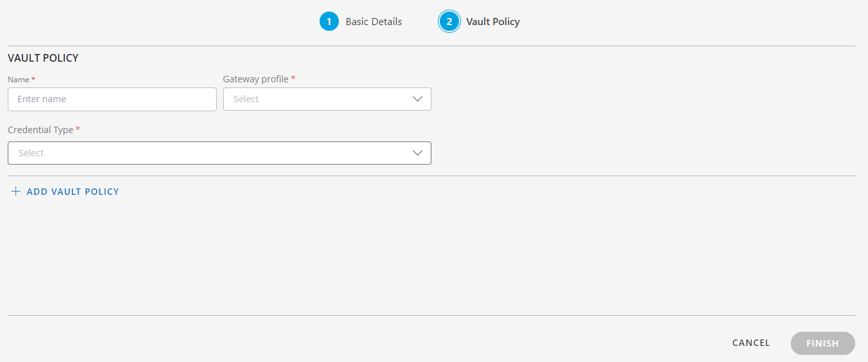This screenshot has height=362, width=868.
Task: Expand the Credential Type select box
Action: pyautogui.click(x=219, y=153)
